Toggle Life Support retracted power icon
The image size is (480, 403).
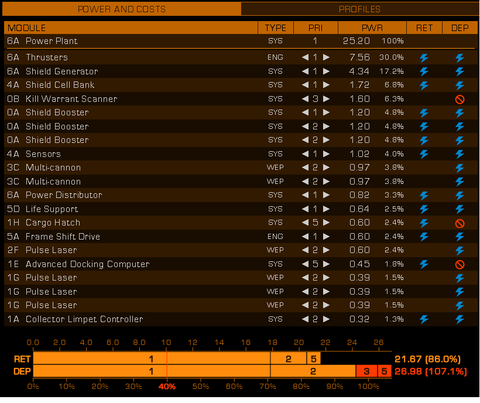tap(424, 209)
